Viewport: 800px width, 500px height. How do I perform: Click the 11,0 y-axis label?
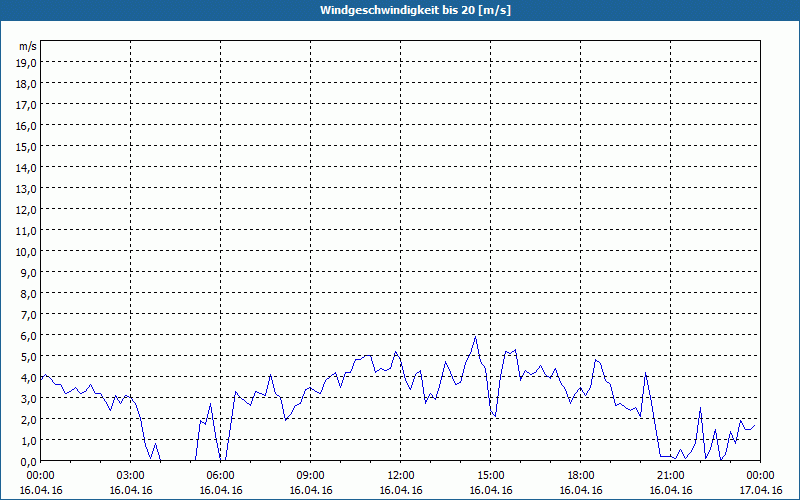[28, 231]
